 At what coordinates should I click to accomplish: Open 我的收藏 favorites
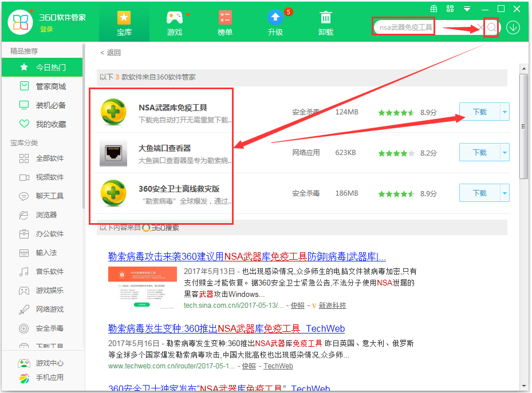42,124
